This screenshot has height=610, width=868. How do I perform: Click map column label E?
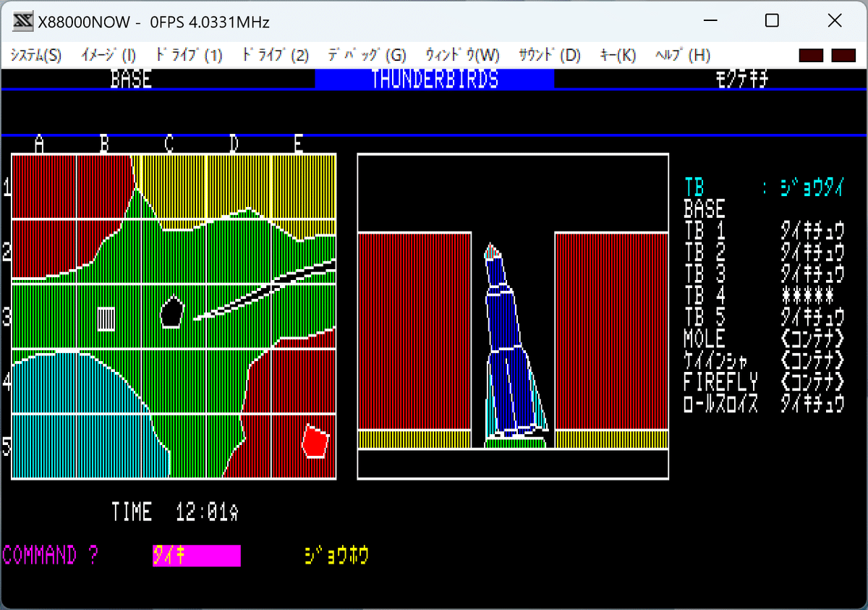pos(298,144)
